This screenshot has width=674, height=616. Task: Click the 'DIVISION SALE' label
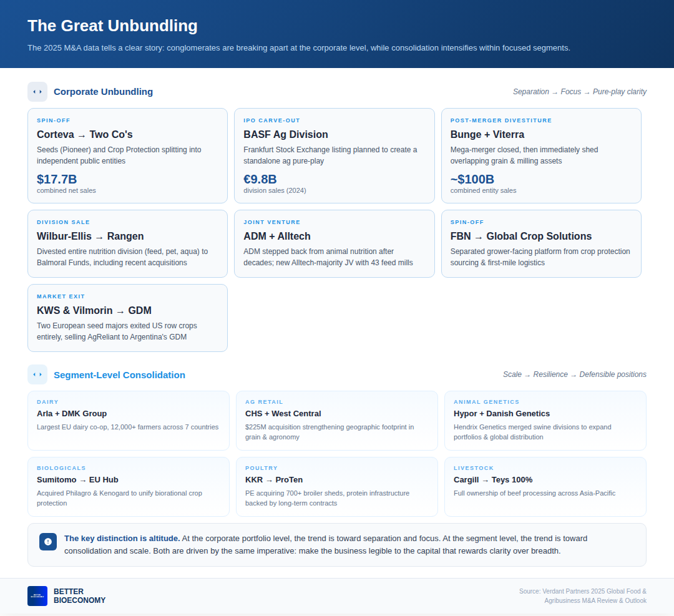pyautogui.click(x=63, y=222)
